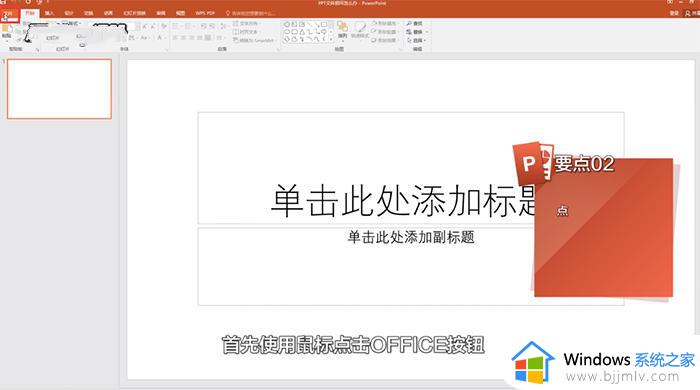Select slide 1 thumbnail in panel
Image resolution: width=700 pixels, height=390 pixels.
click(59, 89)
